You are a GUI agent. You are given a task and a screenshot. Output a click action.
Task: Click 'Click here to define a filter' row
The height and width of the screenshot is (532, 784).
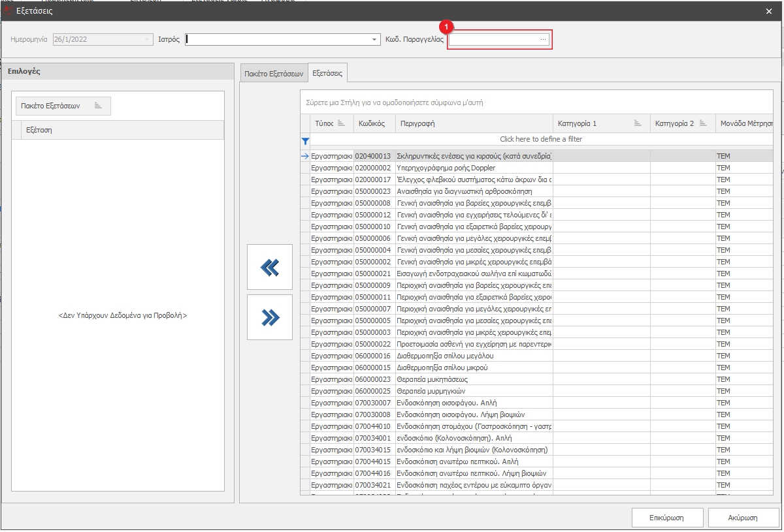[x=540, y=139]
